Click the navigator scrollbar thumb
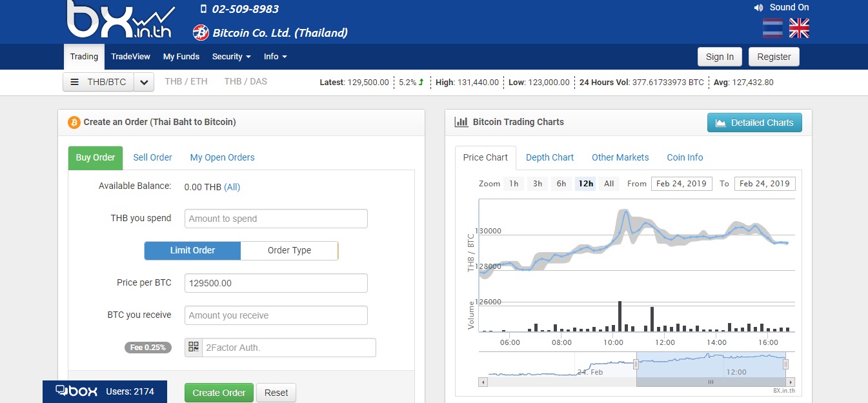The height and width of the screenshot is (403, 868). (x=711, y=382)
